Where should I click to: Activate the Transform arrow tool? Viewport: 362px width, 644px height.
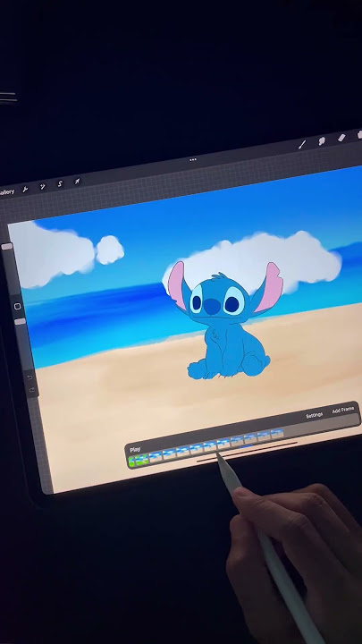point(77,181)
